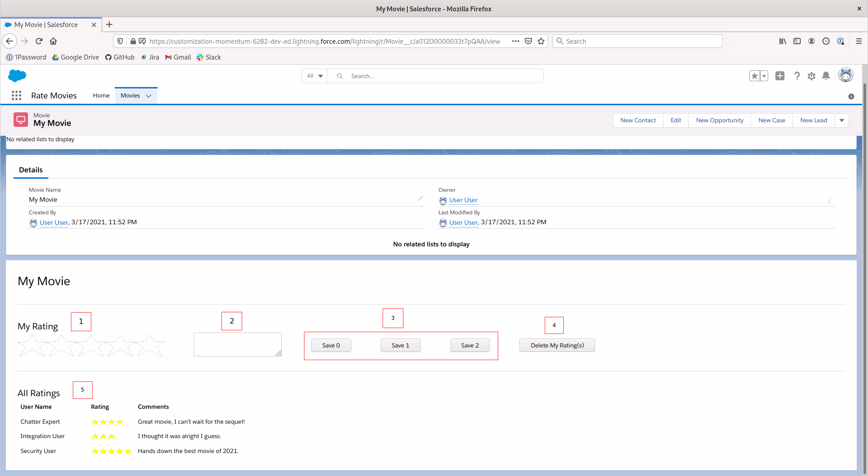Viewport: 868px width, 476px height.
Task: Select the Movies tab
Action: 130,96
